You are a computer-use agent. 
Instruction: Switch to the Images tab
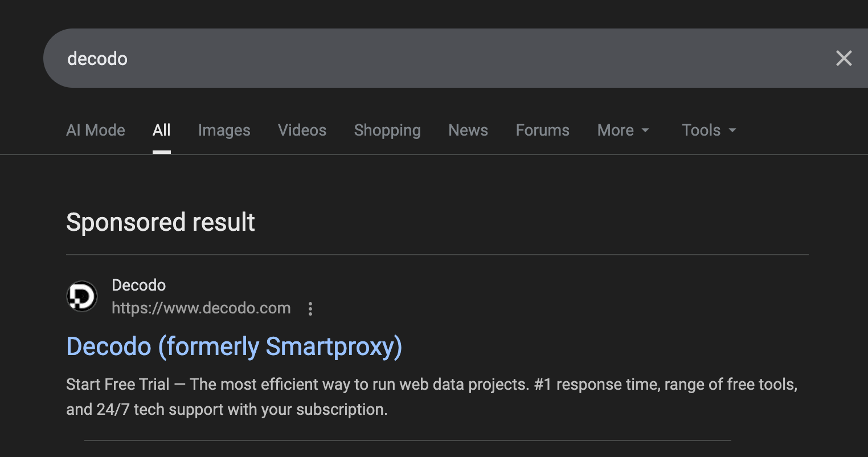[224, 130]
